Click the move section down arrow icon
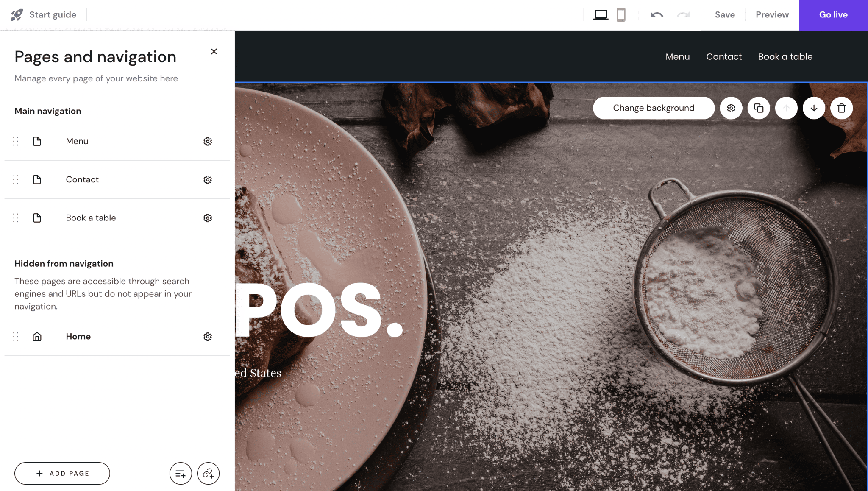Viewport: 868px width, 491px height. click(814, 108)
